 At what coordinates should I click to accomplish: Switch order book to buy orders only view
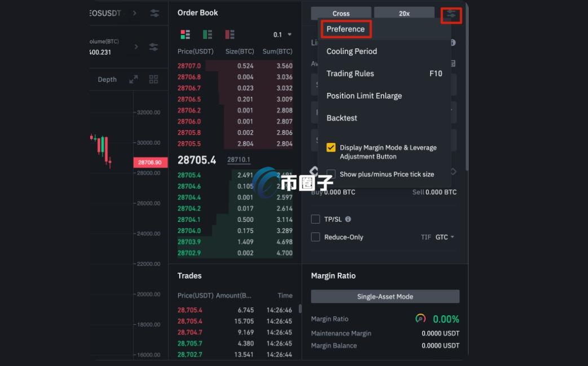pyautogui.click(x=206, y=34)
